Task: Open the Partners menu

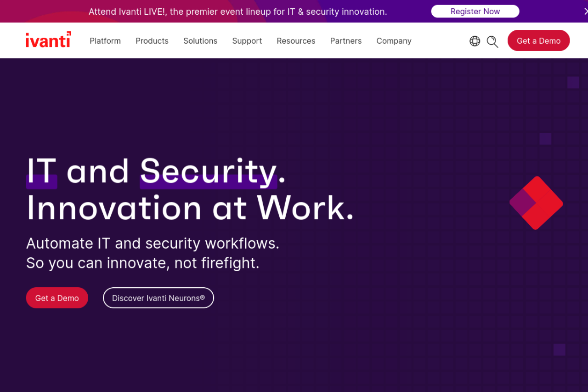Action: [x=346, y=41]
